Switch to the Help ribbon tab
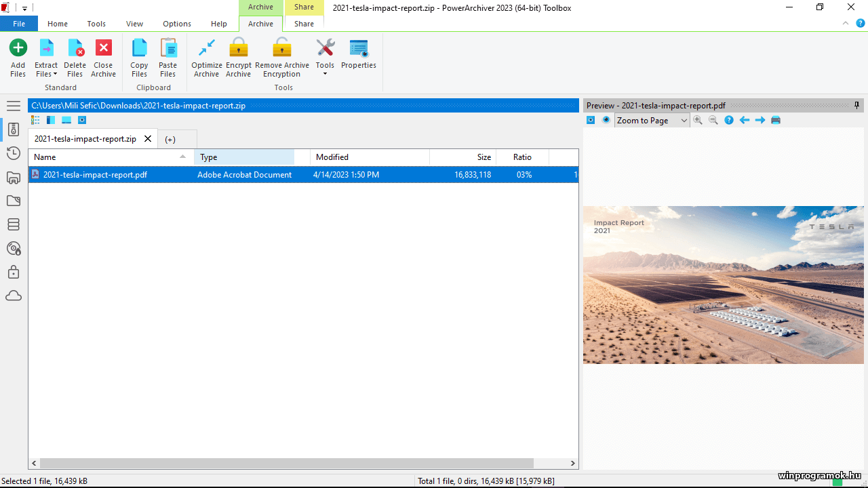The height and width of the screenshot is (488, 868). click(219, 24)
